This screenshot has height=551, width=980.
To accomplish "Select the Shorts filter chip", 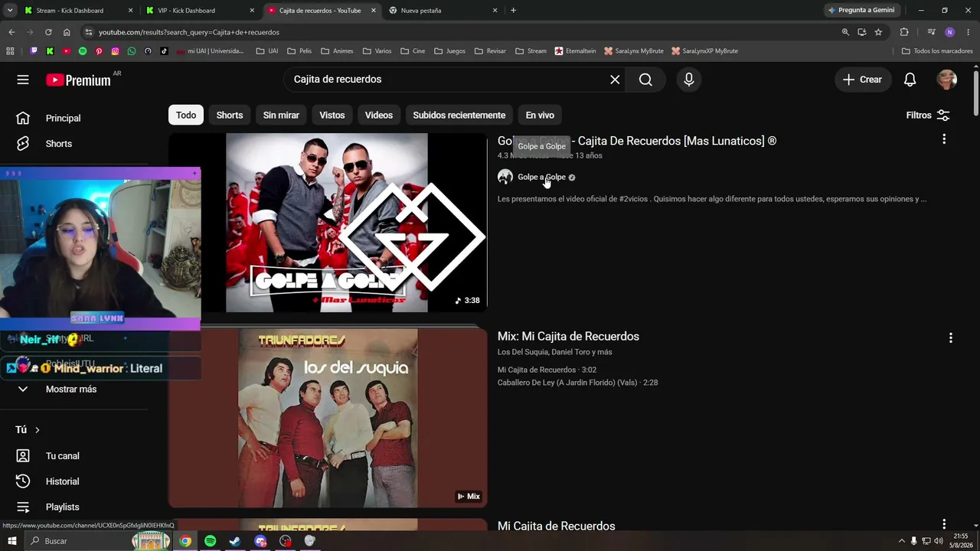I will coord(230,116).
